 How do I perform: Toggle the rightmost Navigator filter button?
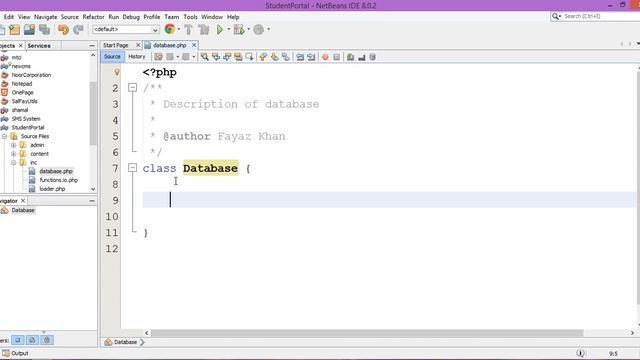(47, 340)
